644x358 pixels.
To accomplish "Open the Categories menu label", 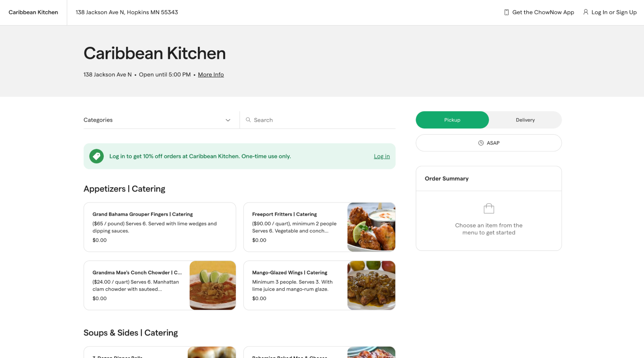I will pyautogui.click(x=98, y=120).
